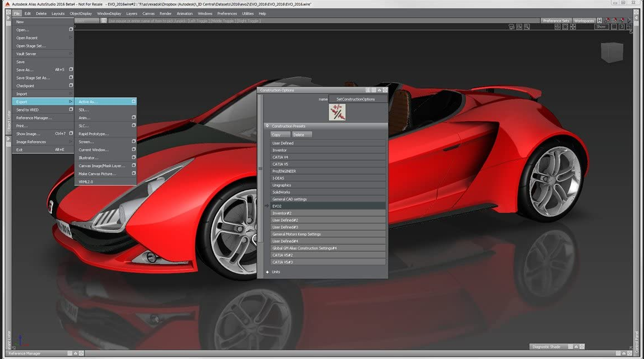Expand the Units section
Image resolution: width=644 pixels, height=359 pixels.
267,272
